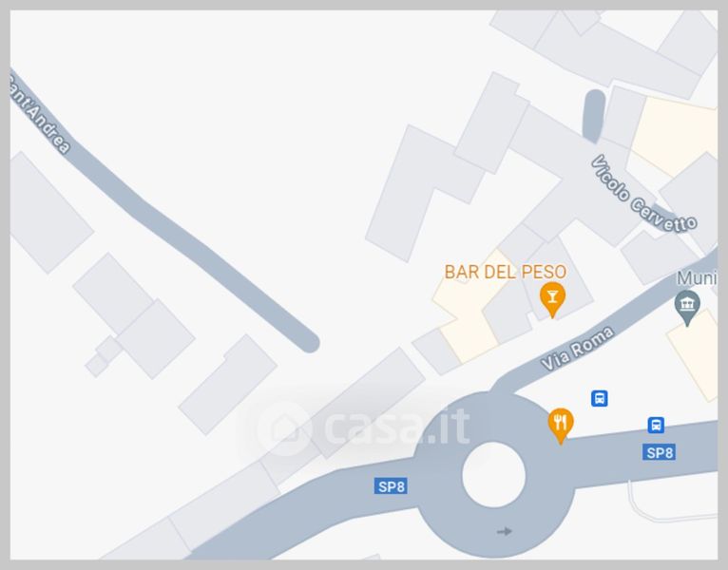Click the Bar del Peso cocktail pin
This screenshot has width=728, height=570.
point(552,299)
